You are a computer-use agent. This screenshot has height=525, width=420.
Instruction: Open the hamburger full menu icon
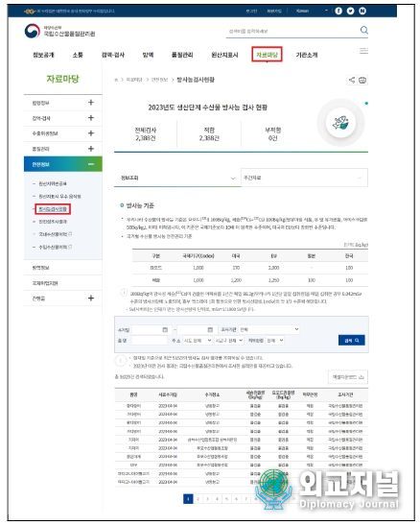click(363, 51)
